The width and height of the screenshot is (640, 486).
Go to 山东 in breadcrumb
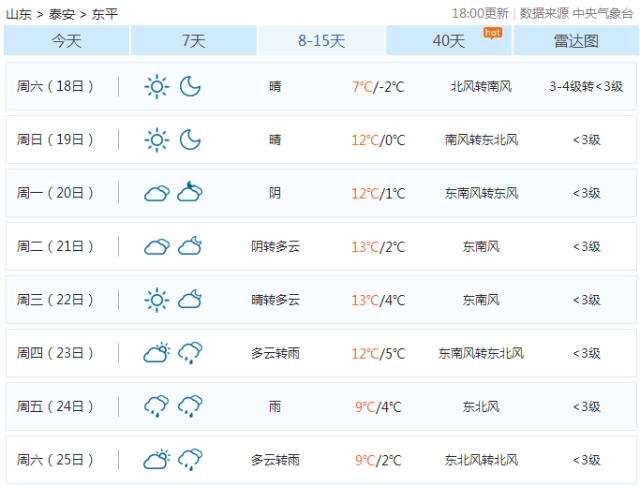(19, 14)
